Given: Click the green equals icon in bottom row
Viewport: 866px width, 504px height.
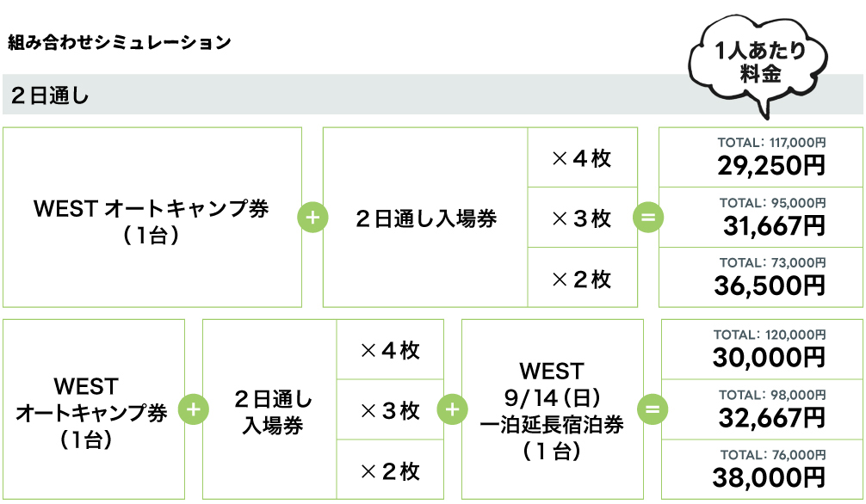Looking at the screenshot, I should pos(653,409).
